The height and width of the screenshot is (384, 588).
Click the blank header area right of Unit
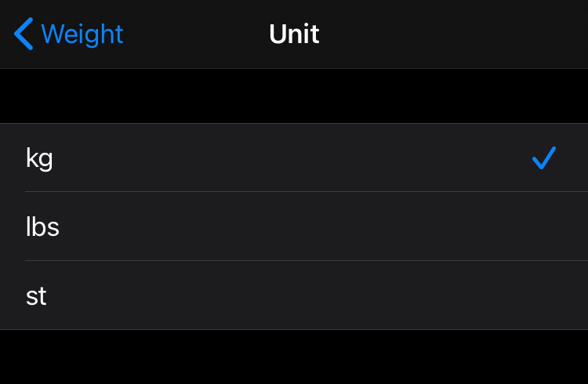[x=455, y=34]
